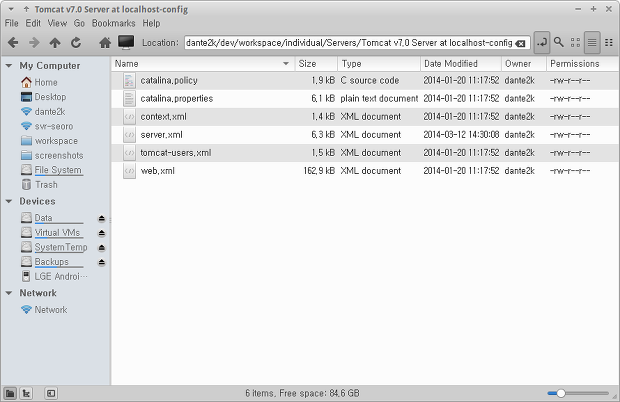The image size is (620, 402).
Task: Switch to compact view
Action: tap(609, 42)
